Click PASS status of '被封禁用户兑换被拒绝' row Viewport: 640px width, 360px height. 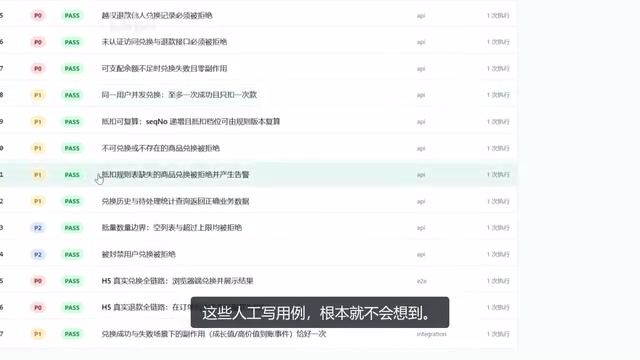click(72, 254)
